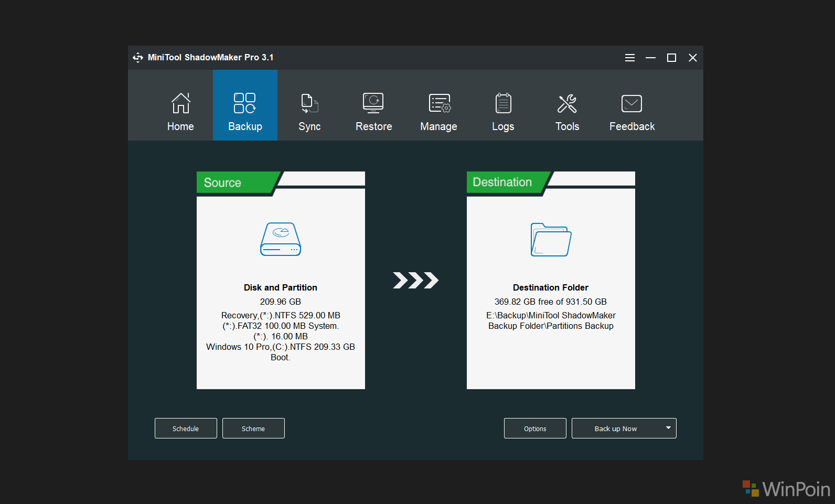The image size is (835, 504).
Task: Start backup with Back up Now
Action: coord(616,428)
